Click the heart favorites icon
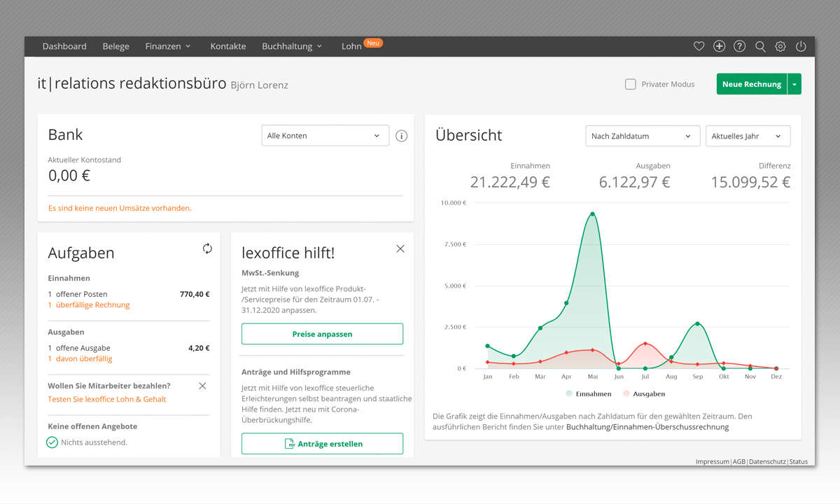 [699, 46]
